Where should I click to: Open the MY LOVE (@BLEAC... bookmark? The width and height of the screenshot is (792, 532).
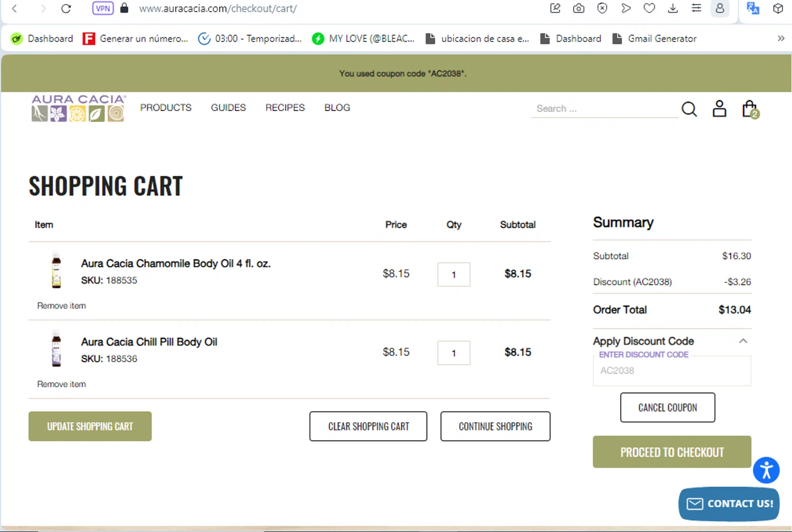coord(363,39)
